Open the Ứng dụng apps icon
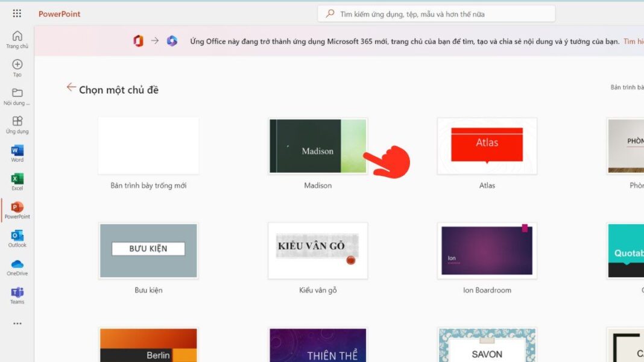The height and width of the screenshot is (362, 644). click(17, 121)
